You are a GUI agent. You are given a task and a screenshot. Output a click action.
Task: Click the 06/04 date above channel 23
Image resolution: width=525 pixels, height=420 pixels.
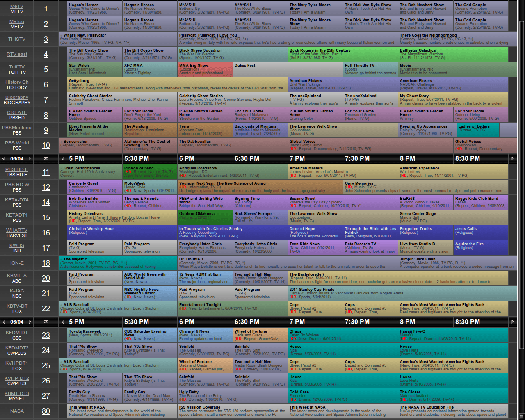[17, 322]
